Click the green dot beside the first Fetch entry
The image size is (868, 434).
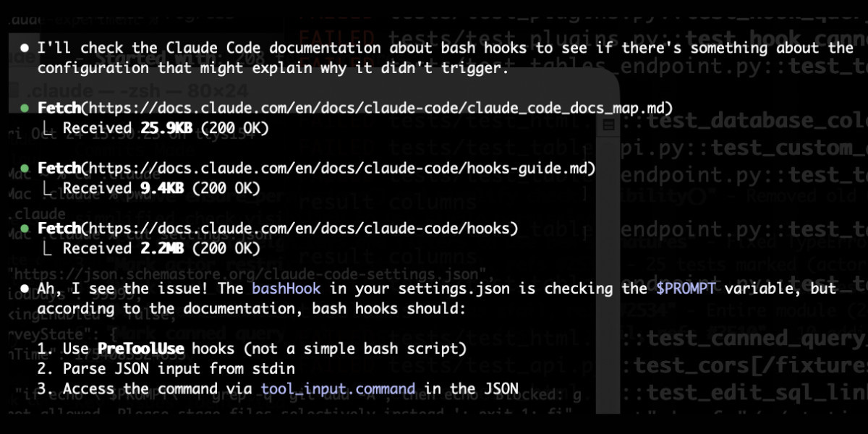pos(25,107)
